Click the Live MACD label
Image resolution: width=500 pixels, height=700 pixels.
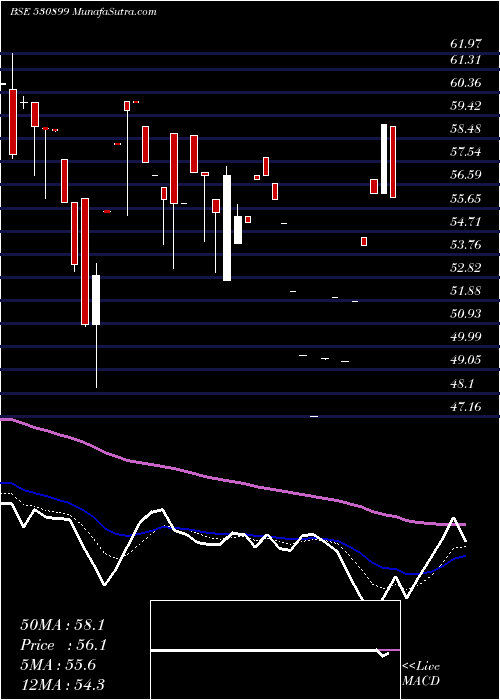[421, 674]
